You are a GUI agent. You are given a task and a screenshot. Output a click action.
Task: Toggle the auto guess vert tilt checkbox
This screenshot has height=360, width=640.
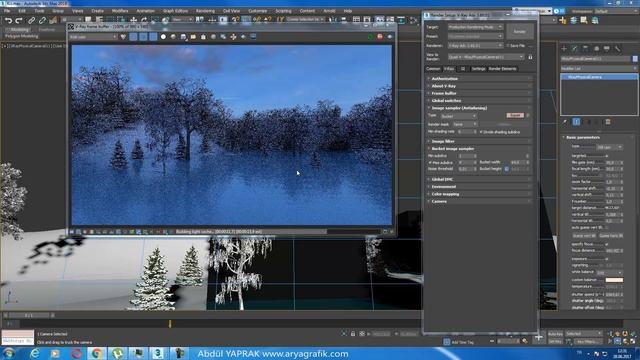607,227
